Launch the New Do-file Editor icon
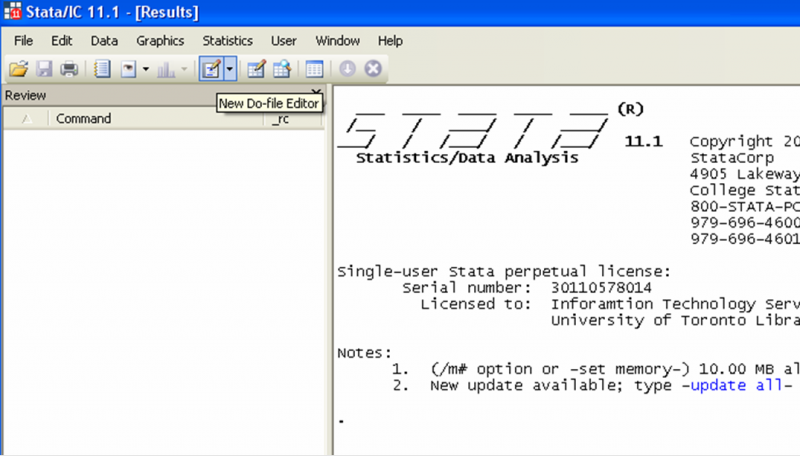This screenshot has height=456, width=800. 211,69
